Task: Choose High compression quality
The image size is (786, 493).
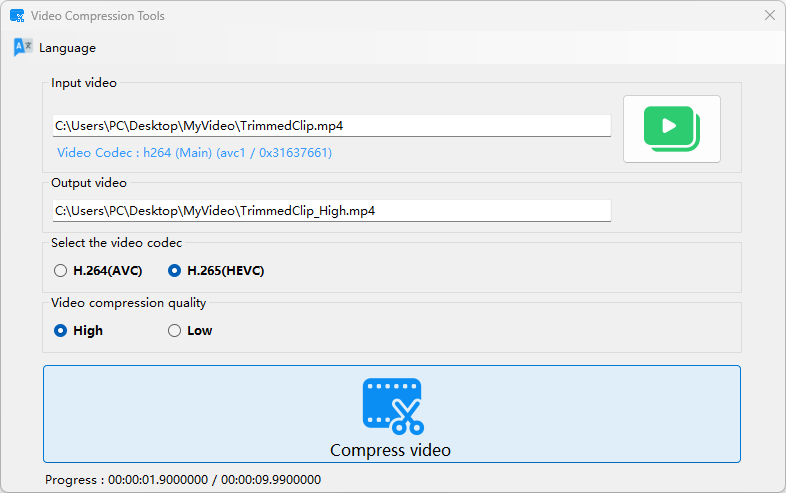Action: (x=78, y=331)
